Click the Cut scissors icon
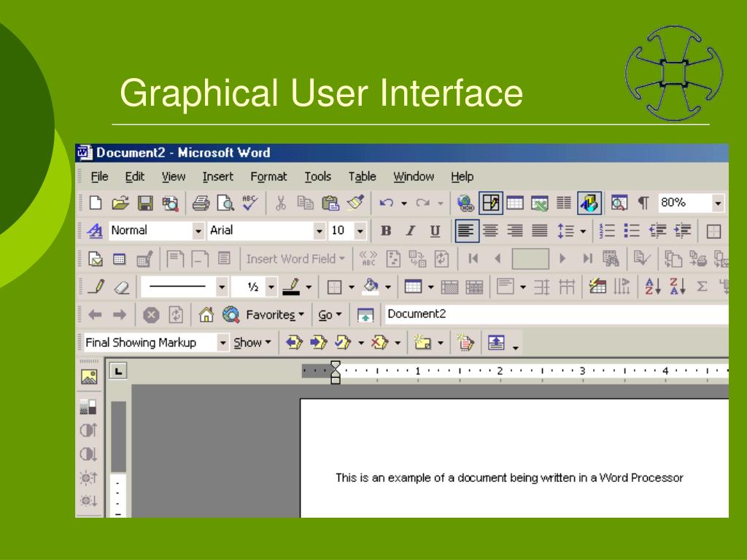The height and width of the screenshot is (560, 747). point(281,203)
